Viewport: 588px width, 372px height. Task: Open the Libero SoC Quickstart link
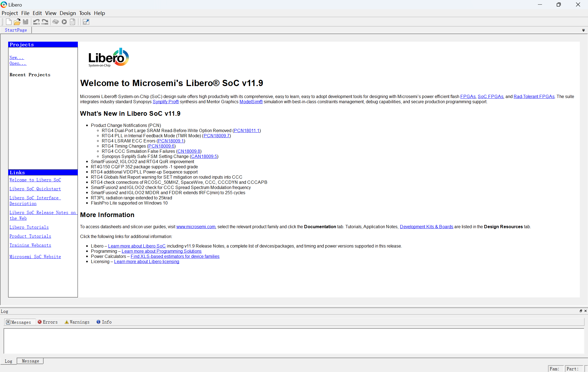35,189
